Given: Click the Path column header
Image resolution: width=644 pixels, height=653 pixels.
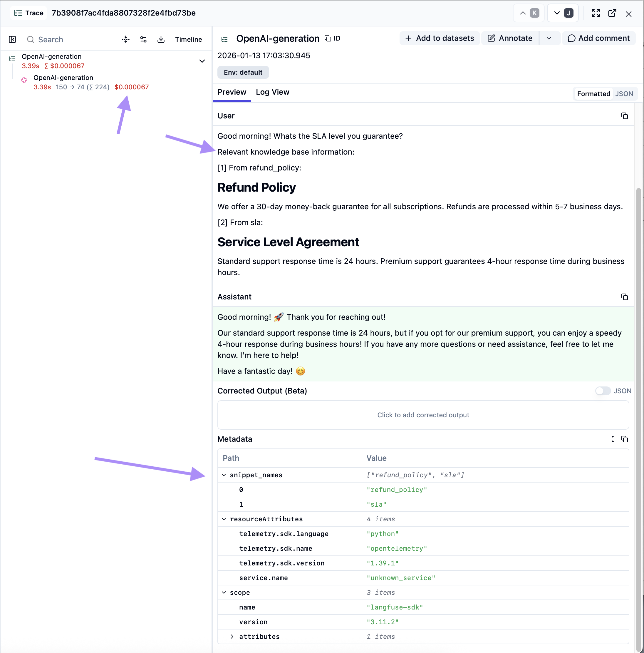Looking at the screenshot, I should (231, 458).
